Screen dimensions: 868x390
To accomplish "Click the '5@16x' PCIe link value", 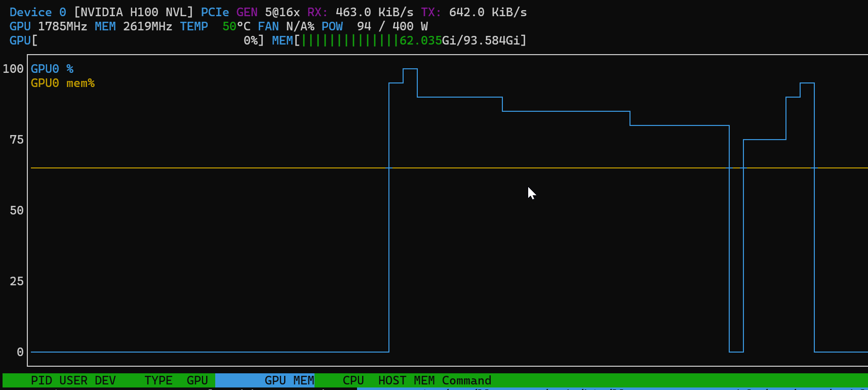I will (x=283, y=12).
